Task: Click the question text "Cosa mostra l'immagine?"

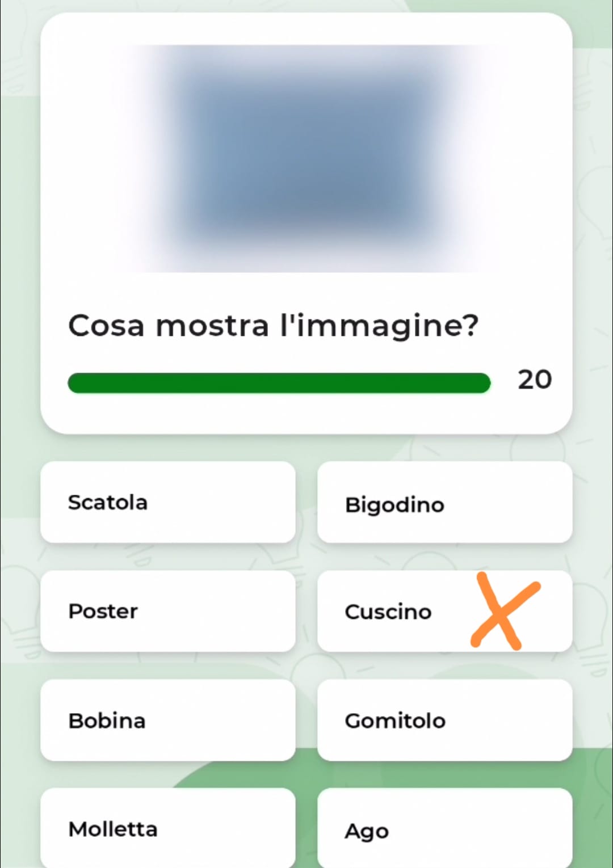Action: tap(273, 326)
